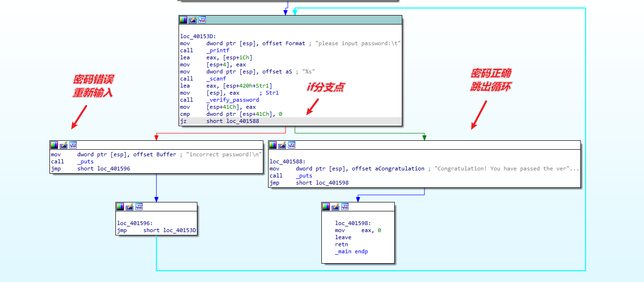Select the jmp short loc_401598 line
The width and height of the screenshot is (644, 282).
[309, 183]
